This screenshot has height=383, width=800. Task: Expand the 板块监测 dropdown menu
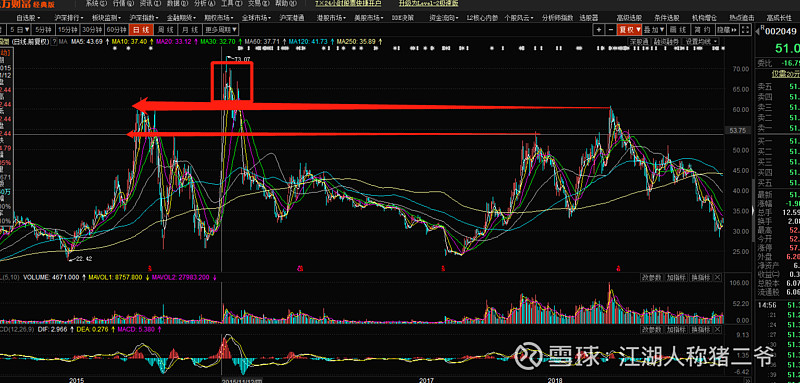[x=107, y=17]
